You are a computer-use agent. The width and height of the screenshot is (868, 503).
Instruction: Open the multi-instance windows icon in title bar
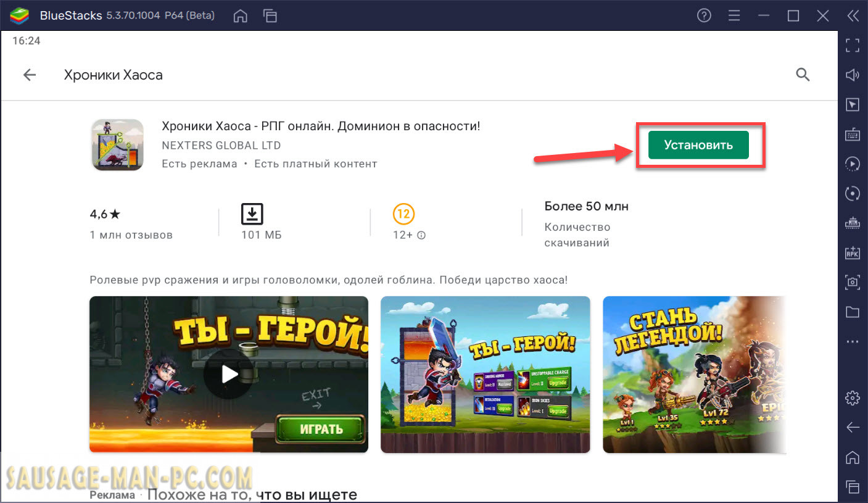[270, 15]
